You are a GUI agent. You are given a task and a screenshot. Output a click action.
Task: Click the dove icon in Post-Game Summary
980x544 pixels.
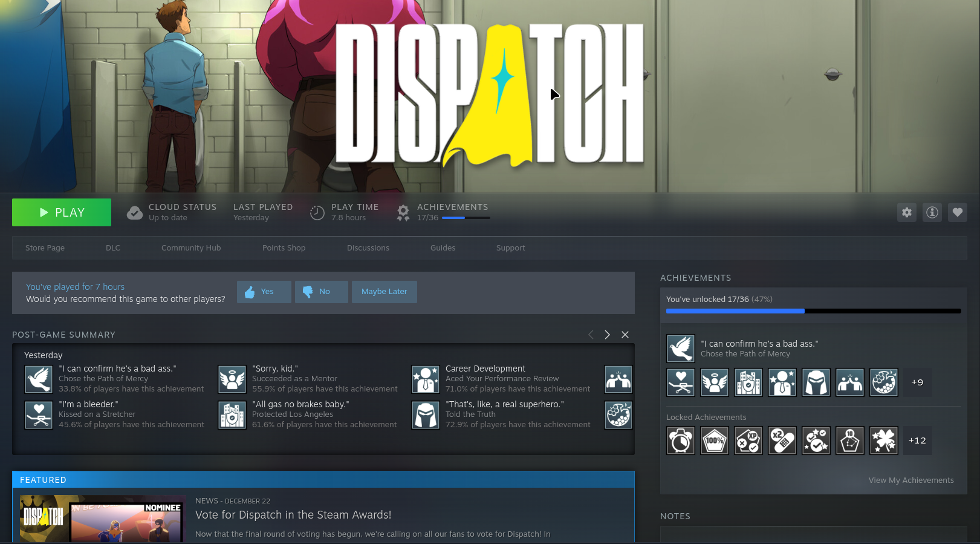click(39, 379)
